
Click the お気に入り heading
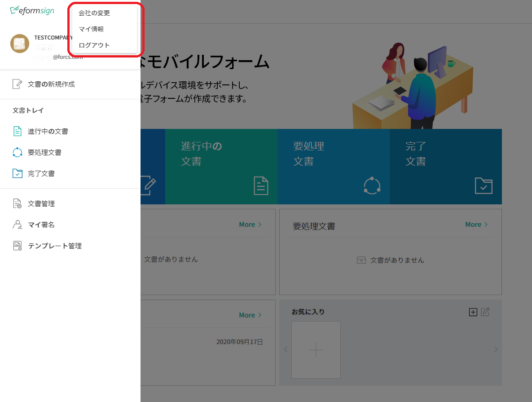click(308, 312)
